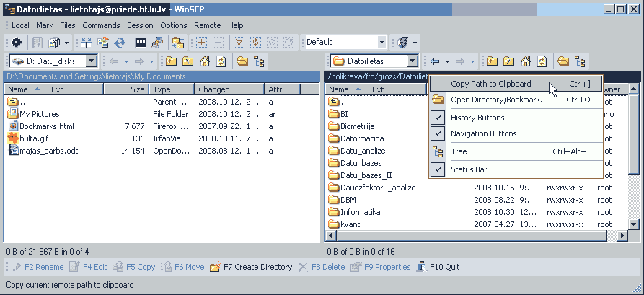This screenshot has height=295, width=644.
Task: Expand the session icon dropdown arrow
Action: [x=415, y=42]
